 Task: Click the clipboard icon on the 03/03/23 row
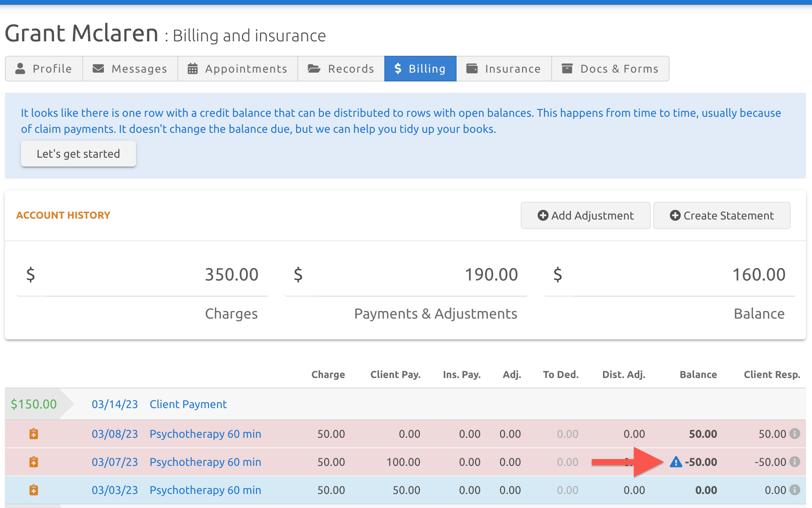point(34,490)
